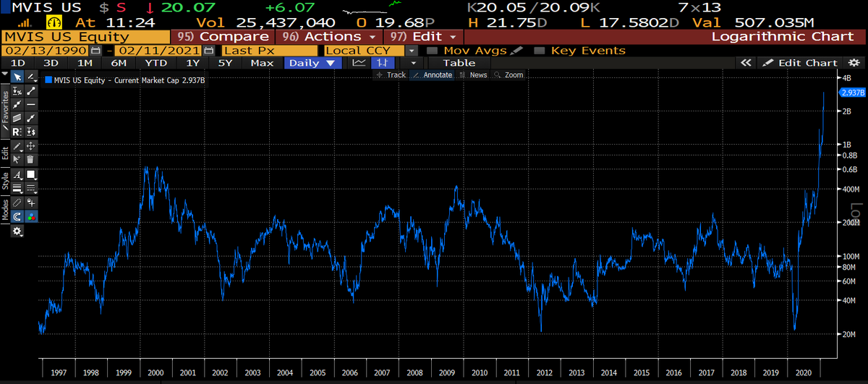The width and height of the screenshot is (868, 384).
Task: Select the extended ray line tool
Action: 17,104
